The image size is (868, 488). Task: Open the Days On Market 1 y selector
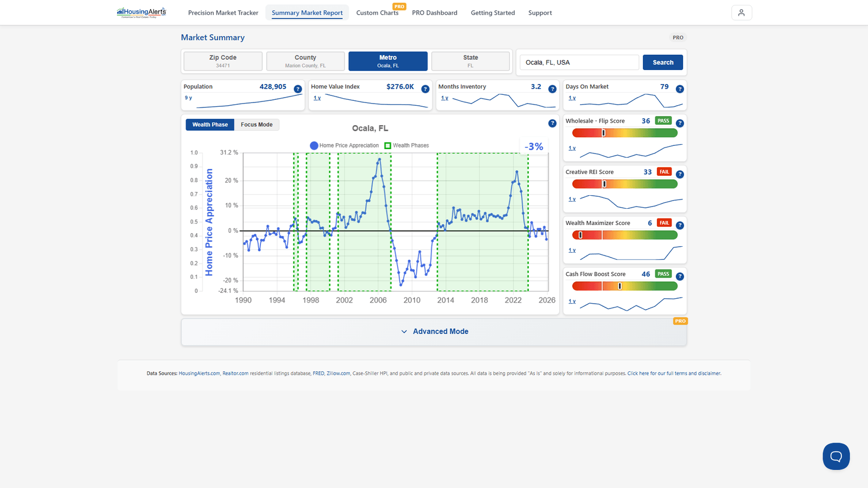572,98
